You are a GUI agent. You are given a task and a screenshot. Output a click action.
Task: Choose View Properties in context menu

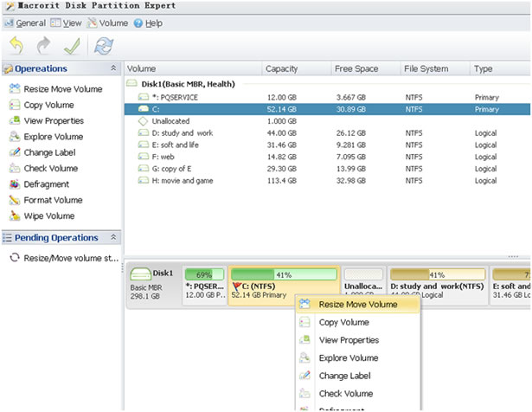click(x=358, y=340)
